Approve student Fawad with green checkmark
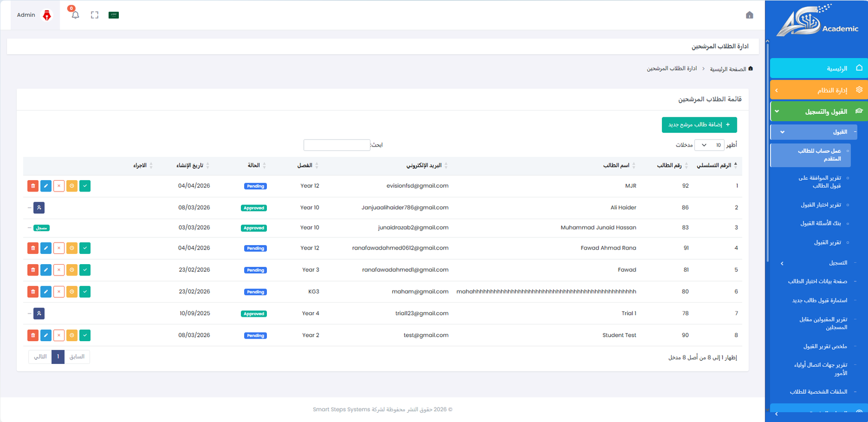The width and height of the screenshot is (868, 422). click(85, 270)
